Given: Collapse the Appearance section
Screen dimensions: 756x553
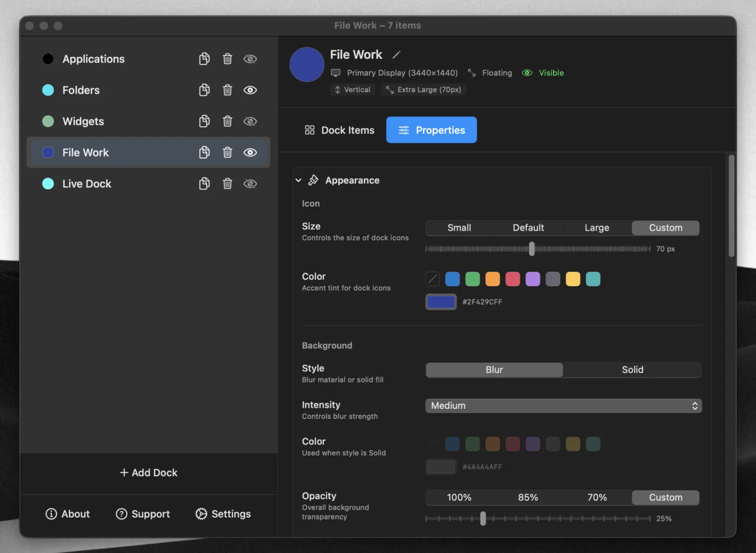Looking at the screenshot, I should tap(298, 180).
